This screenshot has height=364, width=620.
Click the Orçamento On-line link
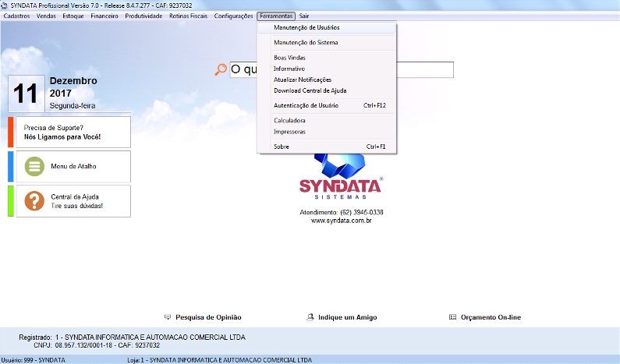pos(491,317)
